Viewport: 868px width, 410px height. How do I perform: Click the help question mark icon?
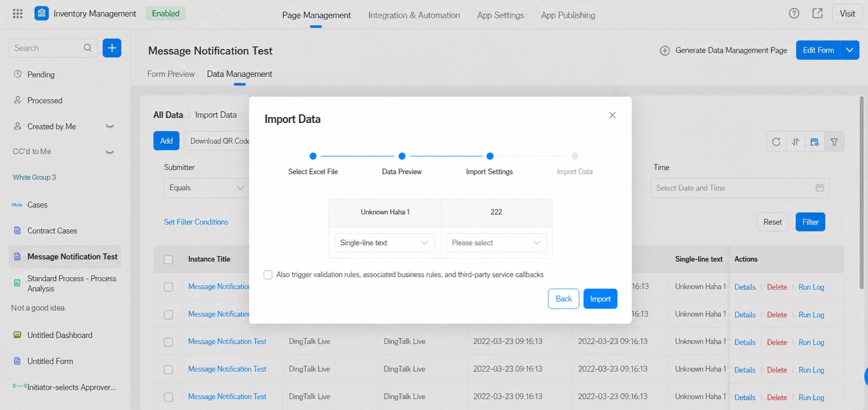click(794, 13)
